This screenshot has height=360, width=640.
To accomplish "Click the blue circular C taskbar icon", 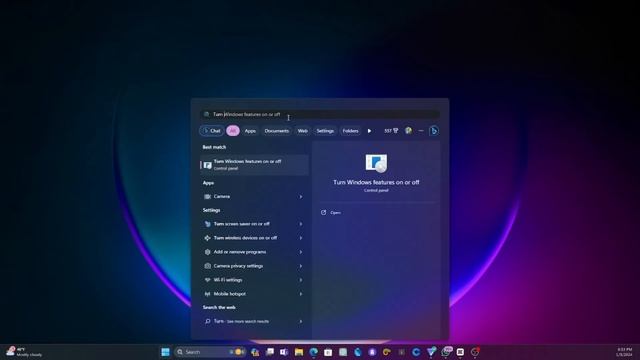I will (416, 352).
